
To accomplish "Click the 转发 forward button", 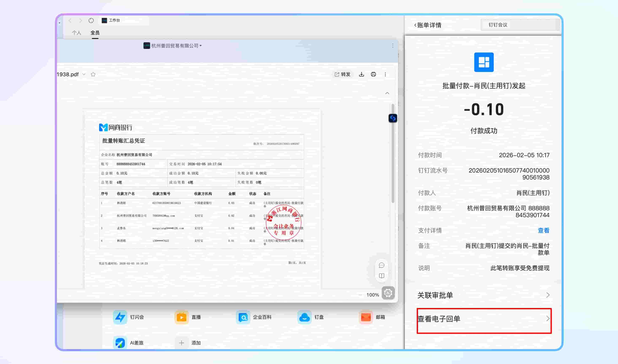I will coord(343,74).
